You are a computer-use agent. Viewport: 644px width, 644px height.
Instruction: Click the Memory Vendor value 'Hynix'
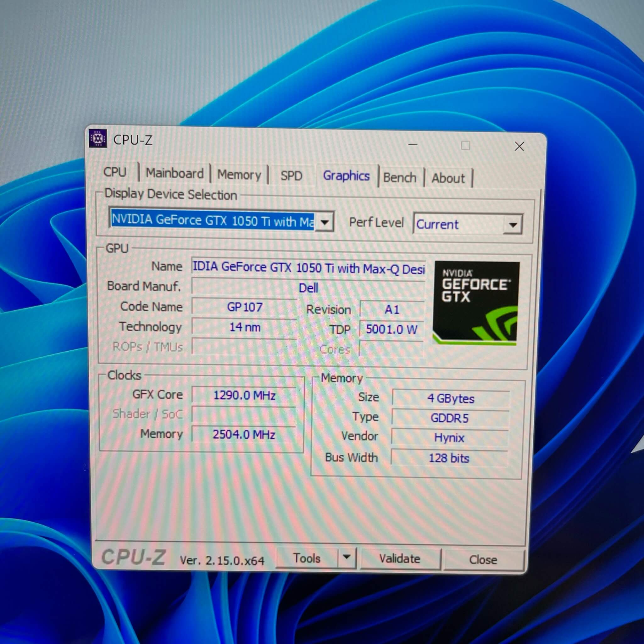[x=449, y=437]
